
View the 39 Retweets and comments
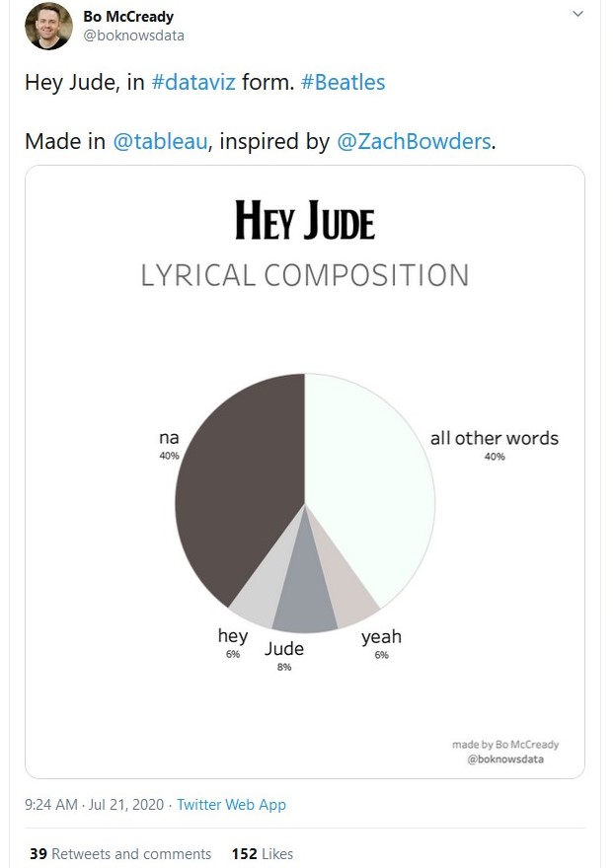pos(119,854)
